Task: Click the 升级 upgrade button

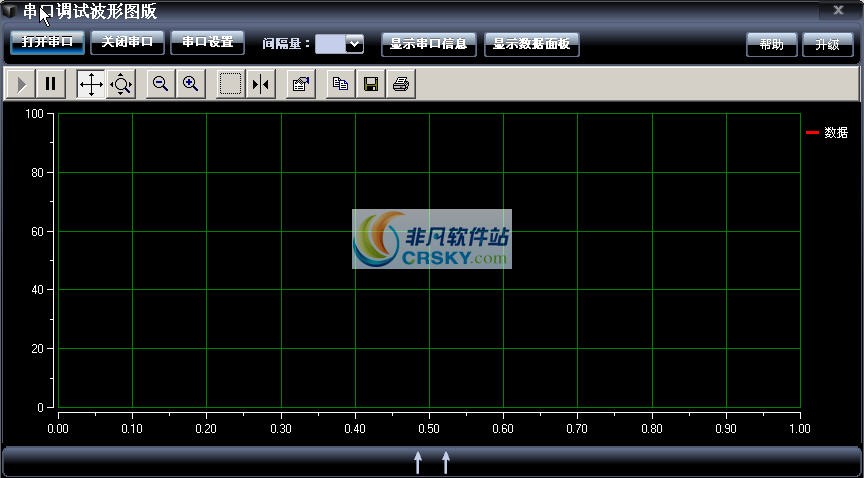Action: [x=828, y=44]
